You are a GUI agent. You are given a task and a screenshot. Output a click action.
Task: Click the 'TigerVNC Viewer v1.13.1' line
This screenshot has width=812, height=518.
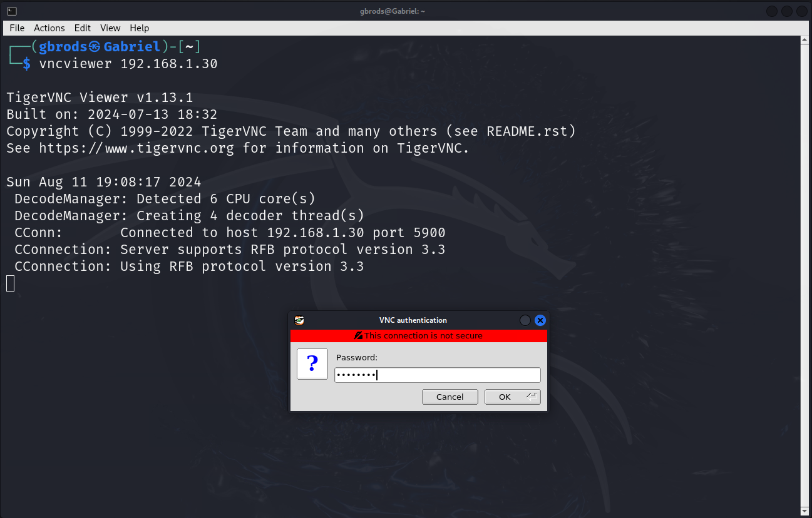(x=100, y=98)
